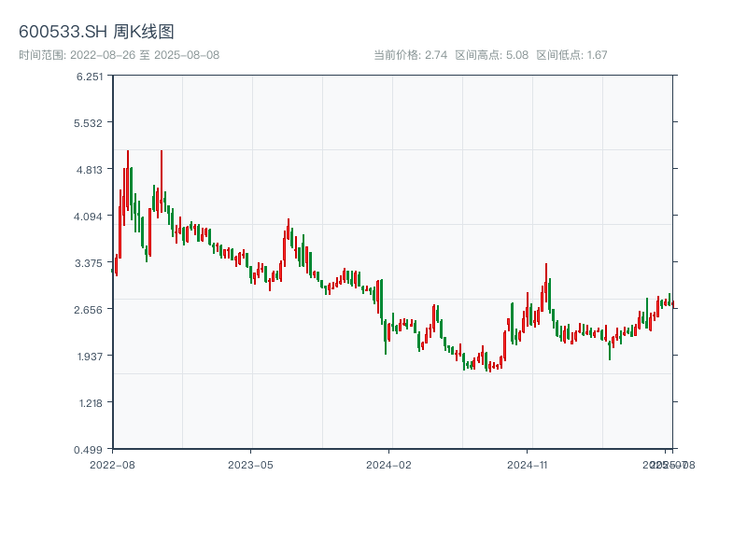Click the y-axis value 5.532
The image size is (747, 560).
88,123
